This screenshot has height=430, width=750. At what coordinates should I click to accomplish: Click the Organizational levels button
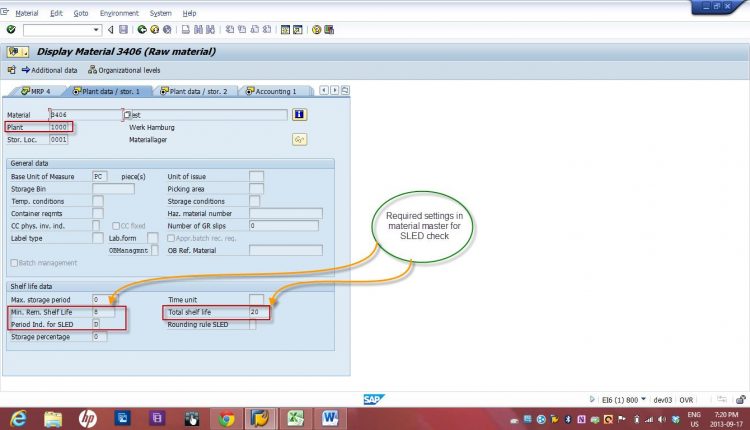124,70
